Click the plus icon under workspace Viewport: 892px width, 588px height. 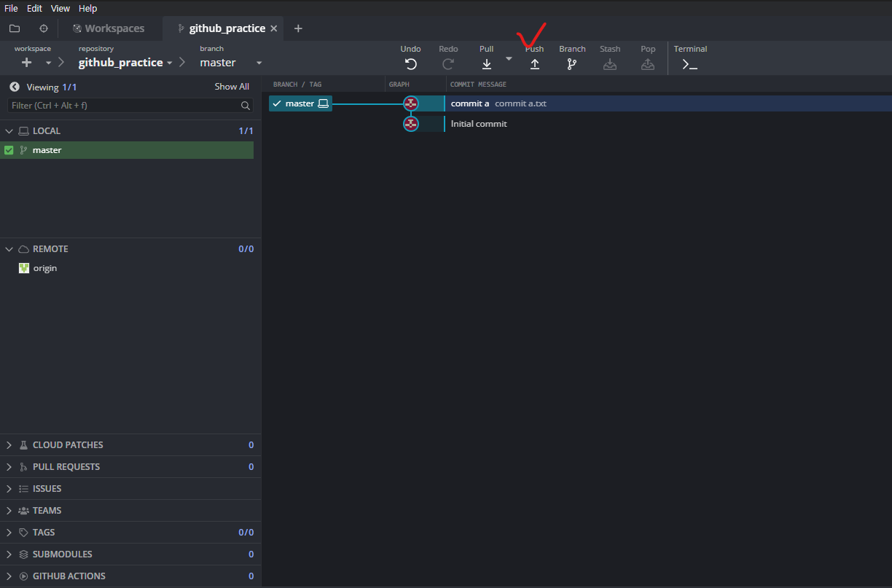(x=27, y=63)
